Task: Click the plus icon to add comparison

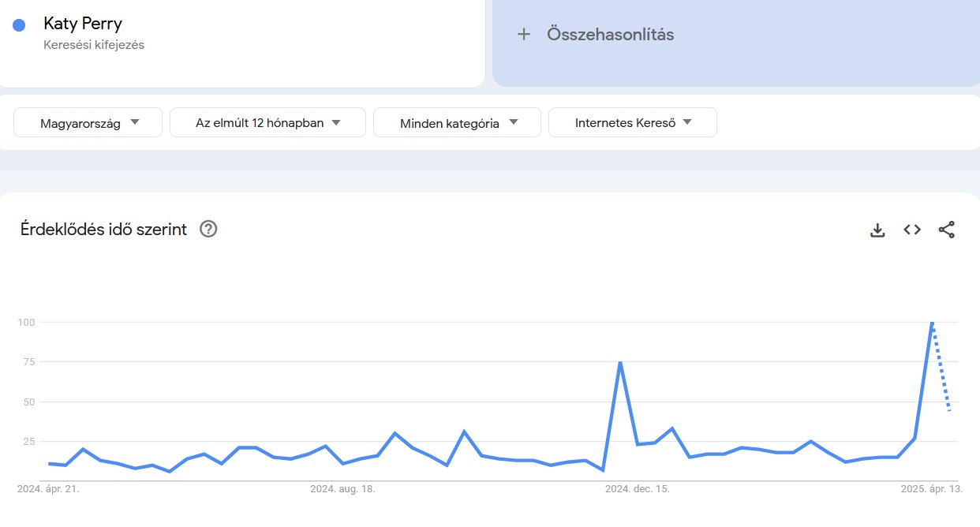Action: pyautogui.click(x=524, y=34)
